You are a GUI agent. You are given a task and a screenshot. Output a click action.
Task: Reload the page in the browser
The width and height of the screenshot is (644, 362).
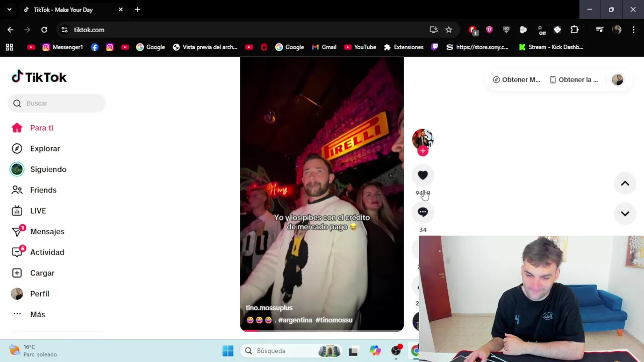44,30
